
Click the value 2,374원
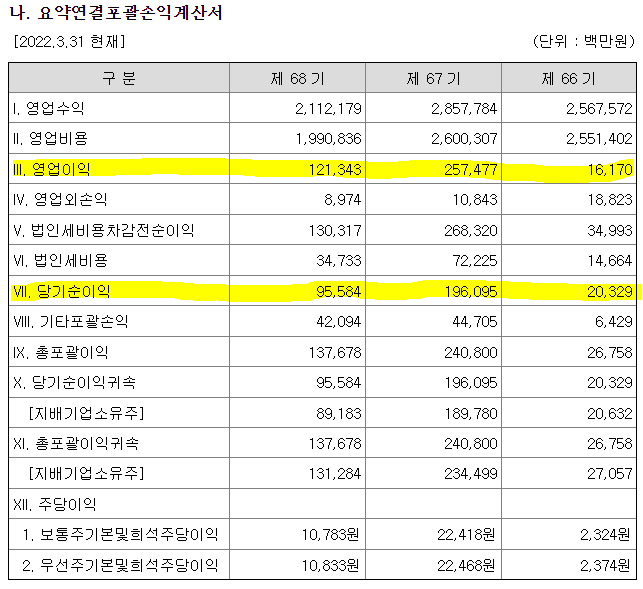[605, 566]
